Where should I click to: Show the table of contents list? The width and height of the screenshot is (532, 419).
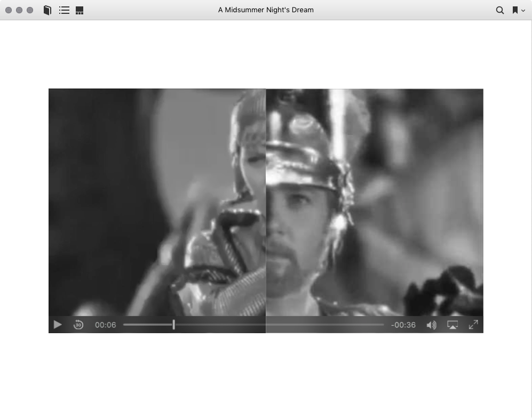[64, 10]
